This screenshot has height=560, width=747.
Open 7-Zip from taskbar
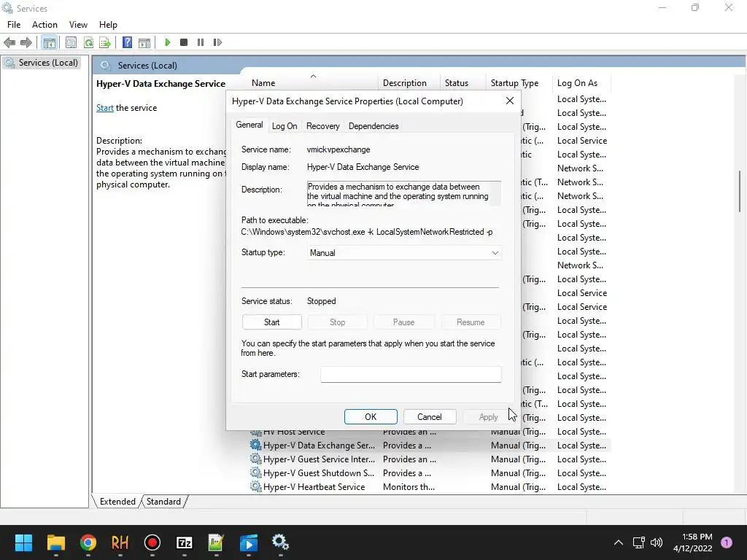(x=185, y=542)
